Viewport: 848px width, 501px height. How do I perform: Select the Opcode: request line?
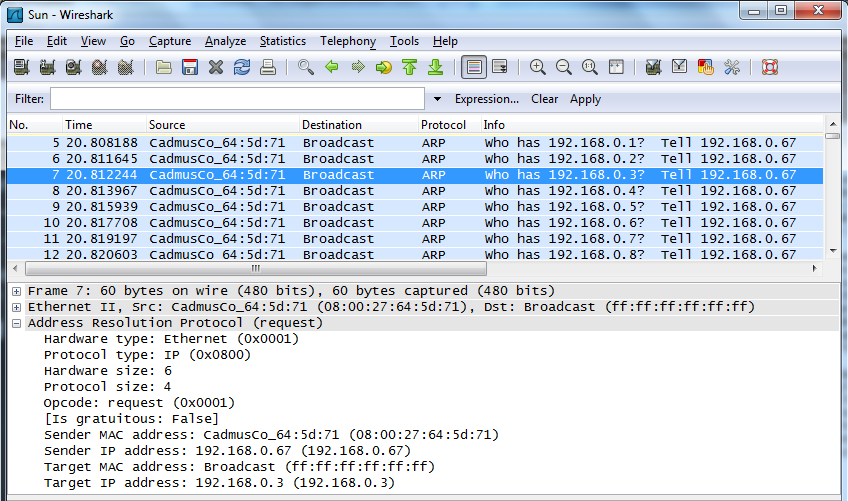[x=140, y=403]
